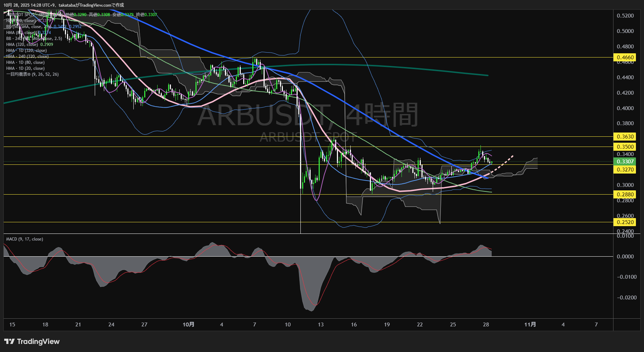The width and height of the screenshot is (644, 352).
Task: Click the MACD (9, 17, close) pane label
Action: tap(25, 239)
